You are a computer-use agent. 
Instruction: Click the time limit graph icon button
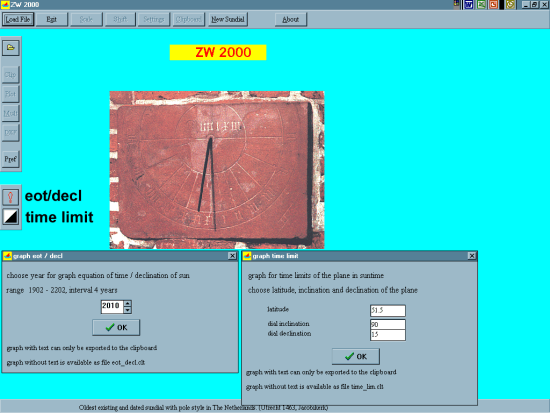(x=11, y=217)
